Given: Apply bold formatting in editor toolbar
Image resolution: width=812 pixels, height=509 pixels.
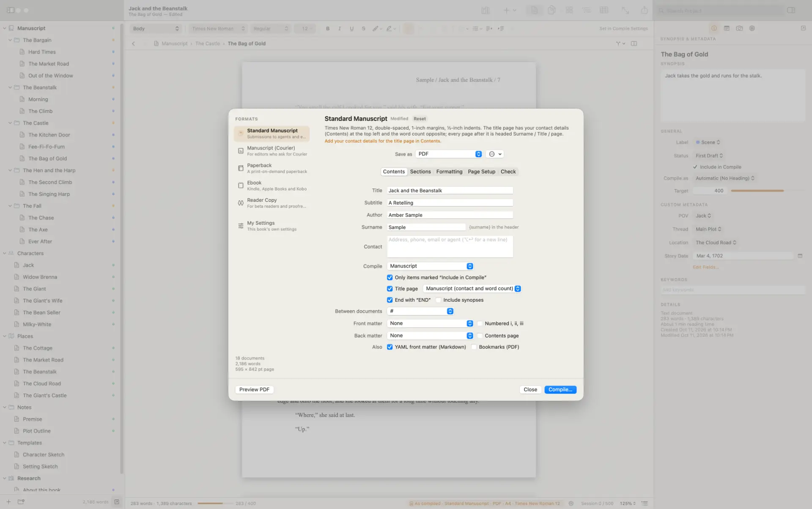Looking at the screenshot, I should click(x=327, y=28).
